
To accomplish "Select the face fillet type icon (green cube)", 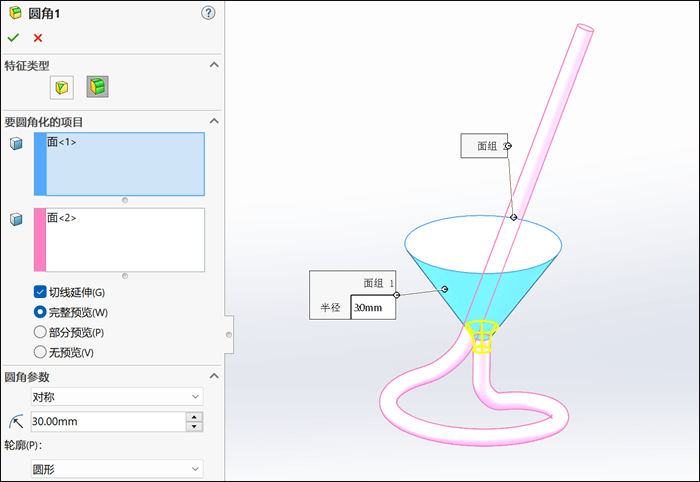I will tap(97, 87).
